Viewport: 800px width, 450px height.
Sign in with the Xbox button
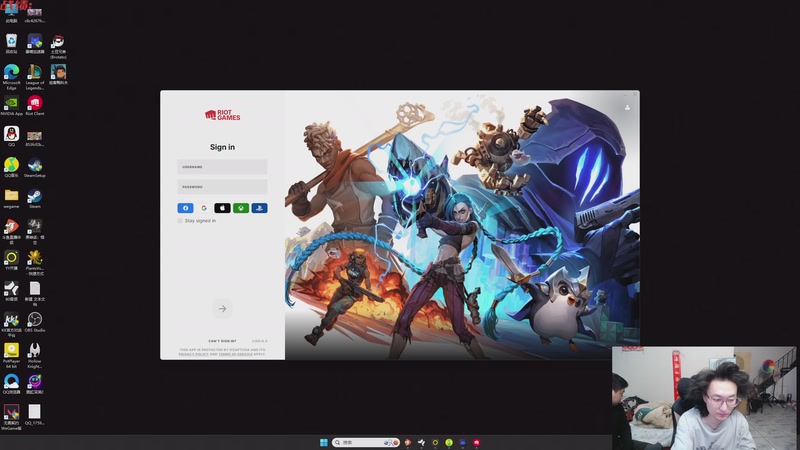[241, 208]
